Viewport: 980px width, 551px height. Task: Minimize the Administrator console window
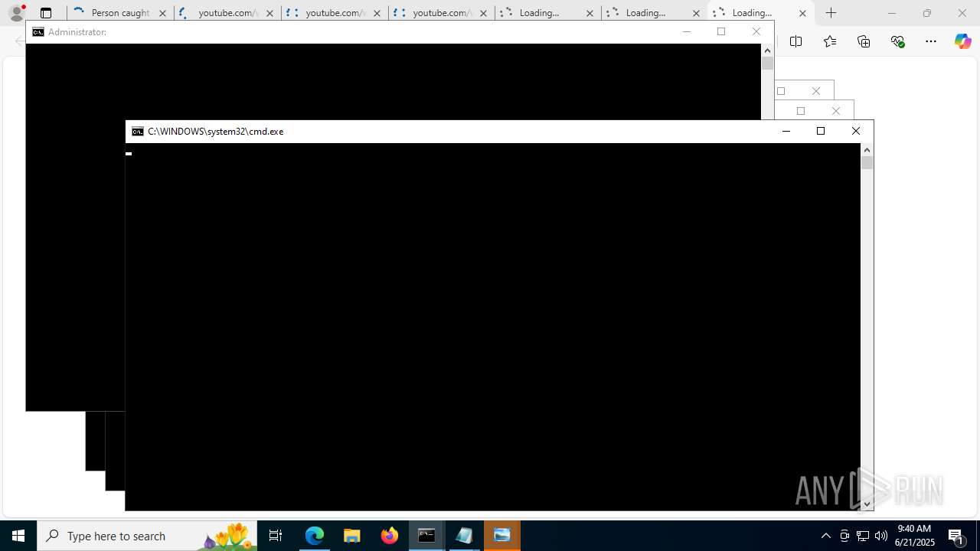(686, 31)
